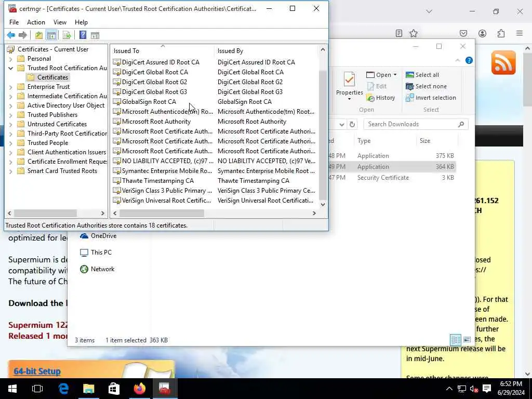The image size is (532, 399).
Task: Click Properties button in Explorer ribbon
Action: [349, 86]
